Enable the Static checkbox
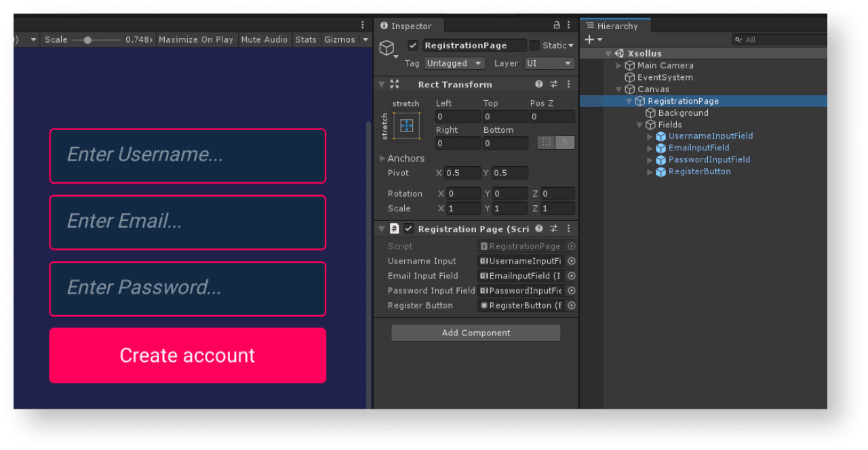 [x=534, y=45]
